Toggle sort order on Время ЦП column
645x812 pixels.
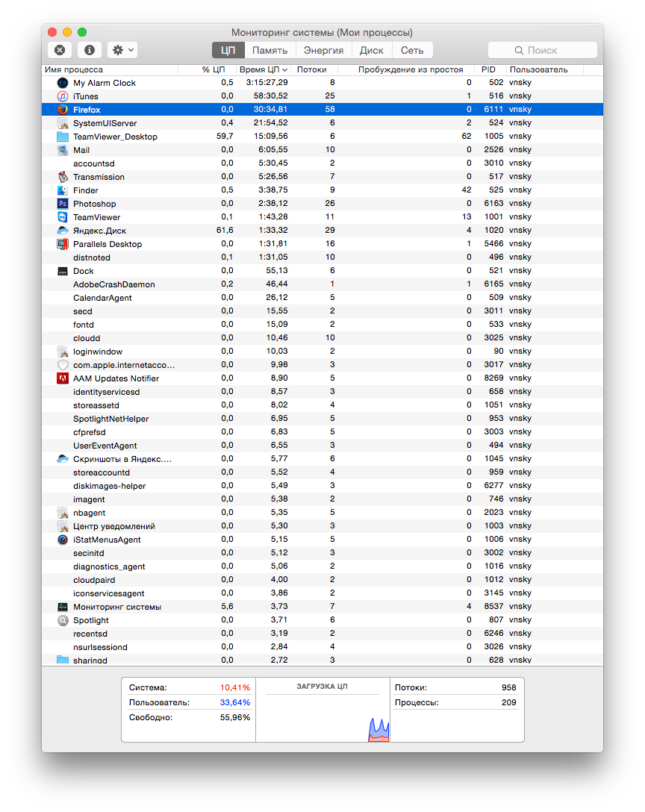click(x=264, y=70)
